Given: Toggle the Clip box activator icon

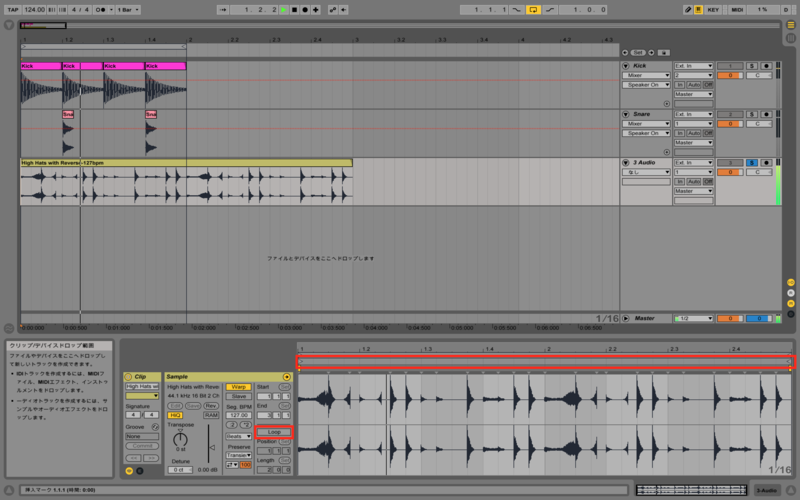Looking at the screenshot, I should click(x=128, y=377).
